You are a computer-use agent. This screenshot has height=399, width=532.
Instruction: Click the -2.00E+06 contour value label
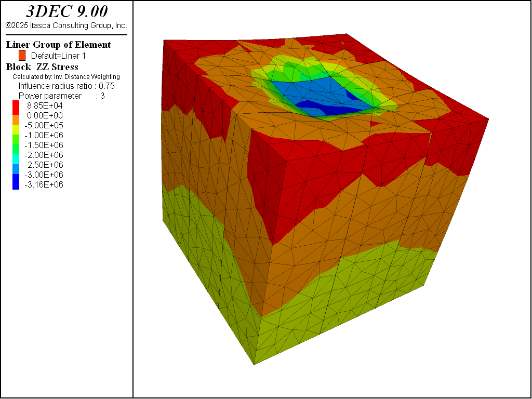(44, 155)
